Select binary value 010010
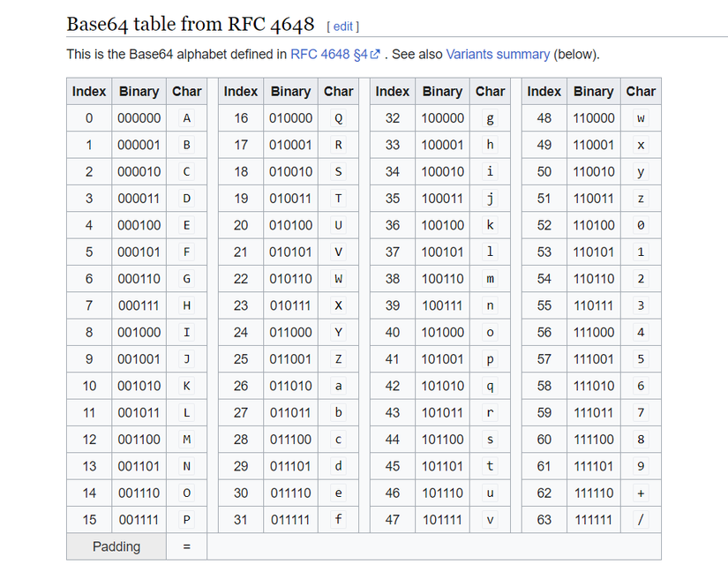 click(290, 172)
